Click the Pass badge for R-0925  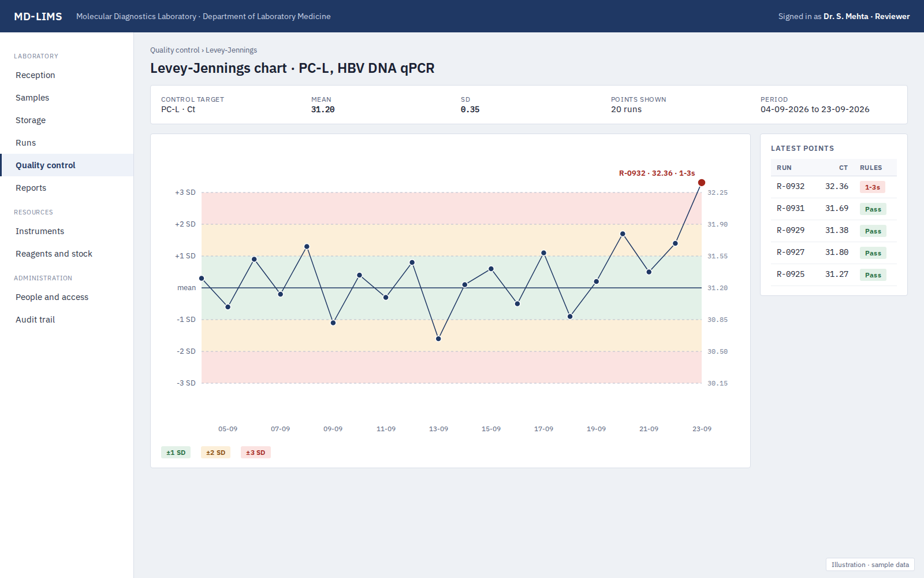click(x=873, y=275)
